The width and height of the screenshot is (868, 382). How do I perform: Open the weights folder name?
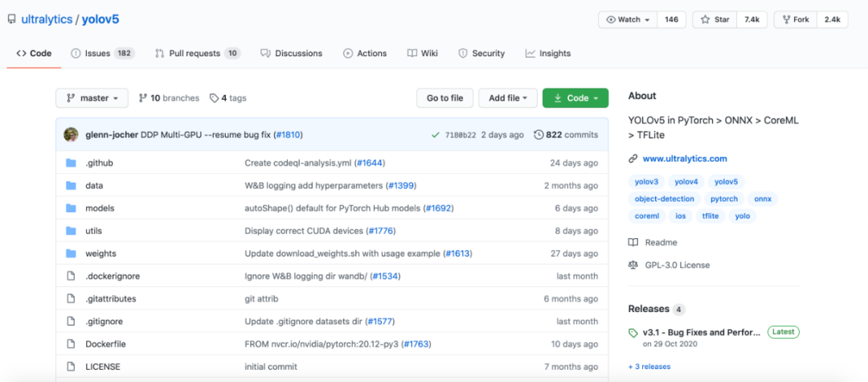(100, 253)
